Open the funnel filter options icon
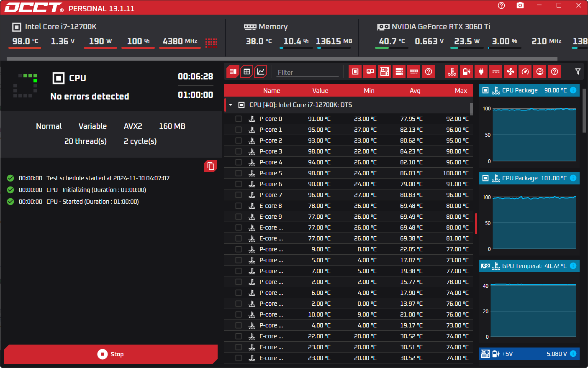 click(578, 72)
